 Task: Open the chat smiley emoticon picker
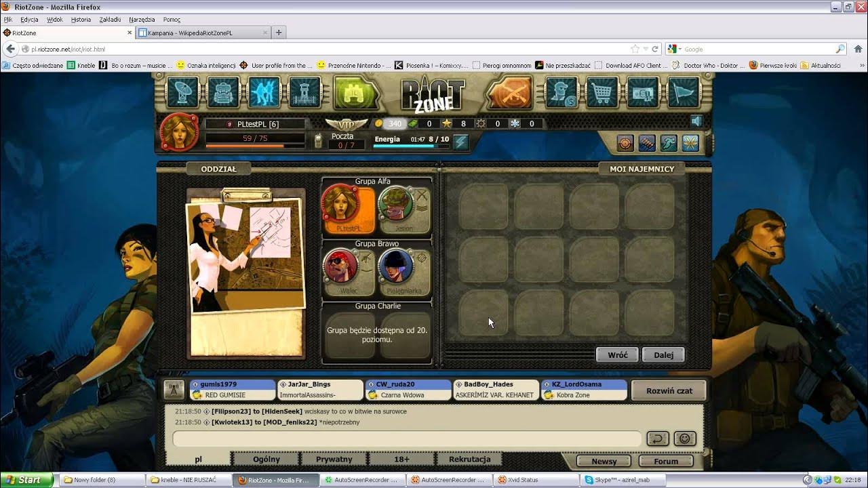(x=685, y=439)
